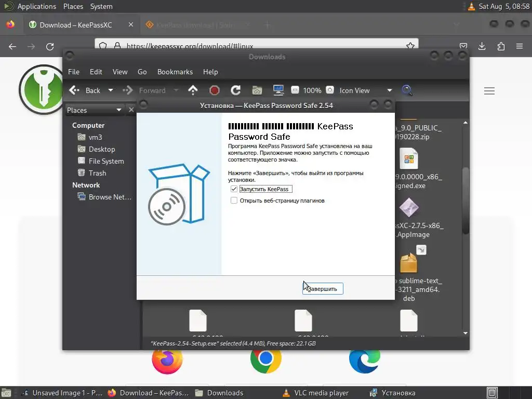This screenshot has height=399, width=532.
Task: Enable Открыть веб-страницу плагинов checkbox
Action: click(234, 201)
